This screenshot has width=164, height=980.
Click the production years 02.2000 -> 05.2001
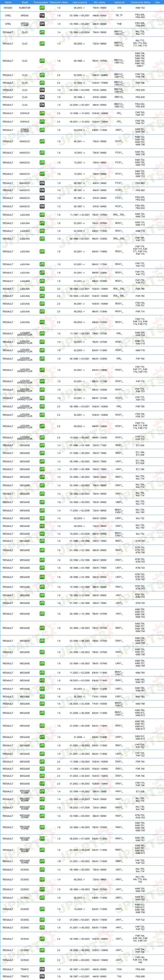click(x=79, y=105)
